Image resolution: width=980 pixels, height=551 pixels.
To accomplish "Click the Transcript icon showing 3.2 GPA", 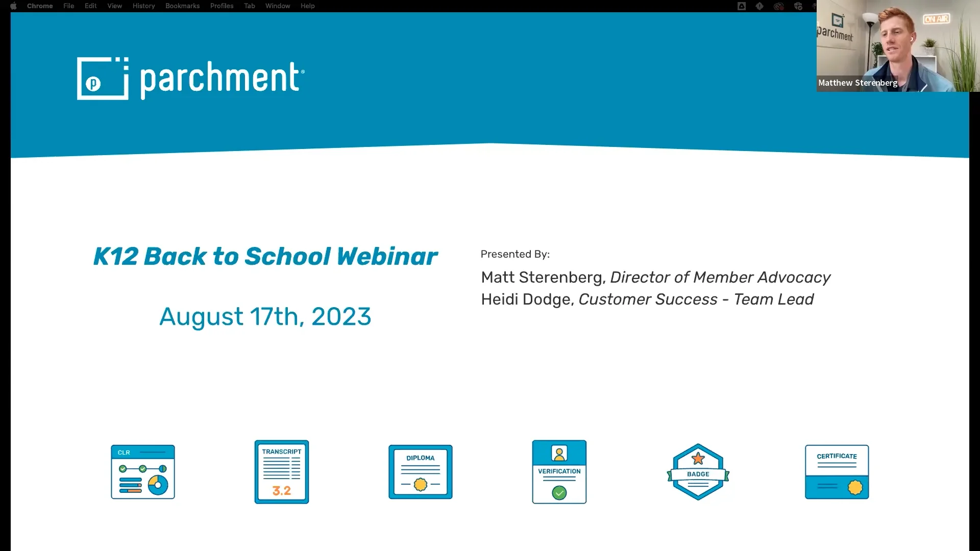I will click(x=281, y=472).
